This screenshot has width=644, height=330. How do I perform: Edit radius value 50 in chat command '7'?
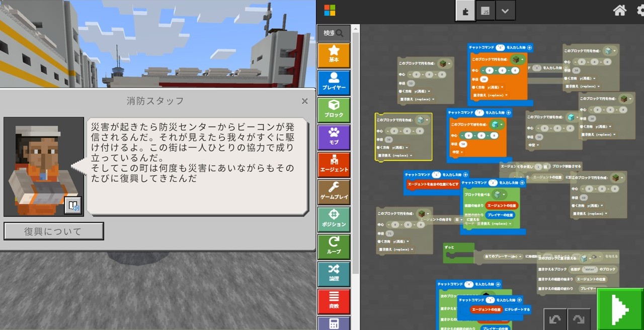click(x=463, y=144)
